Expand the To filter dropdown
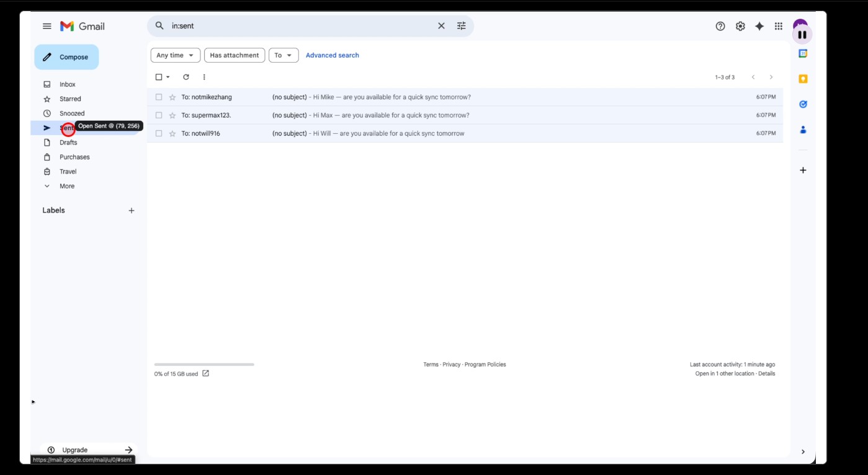 pyautogui.click(x=283, y=55)
